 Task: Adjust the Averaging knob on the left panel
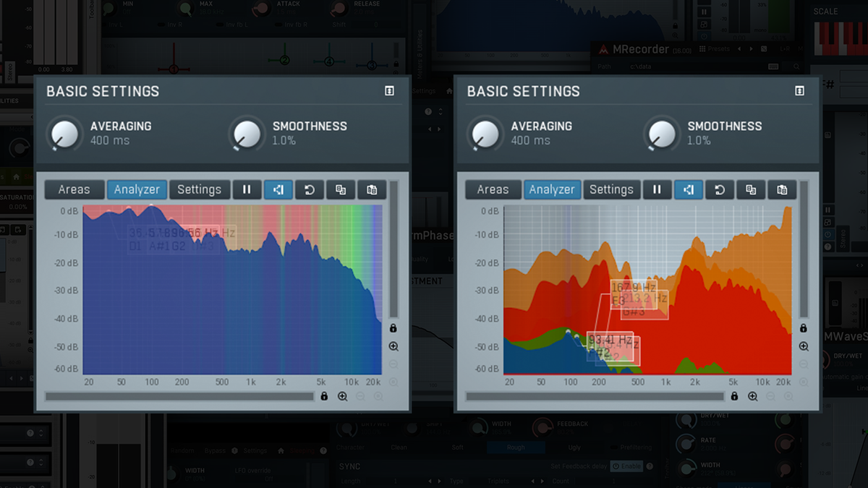click(64, 134)
